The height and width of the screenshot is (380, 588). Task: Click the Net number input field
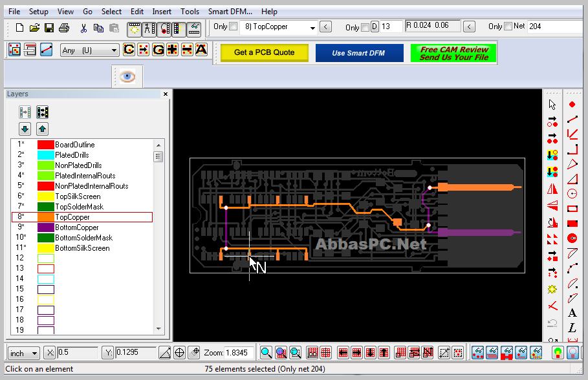pos(555,26)
